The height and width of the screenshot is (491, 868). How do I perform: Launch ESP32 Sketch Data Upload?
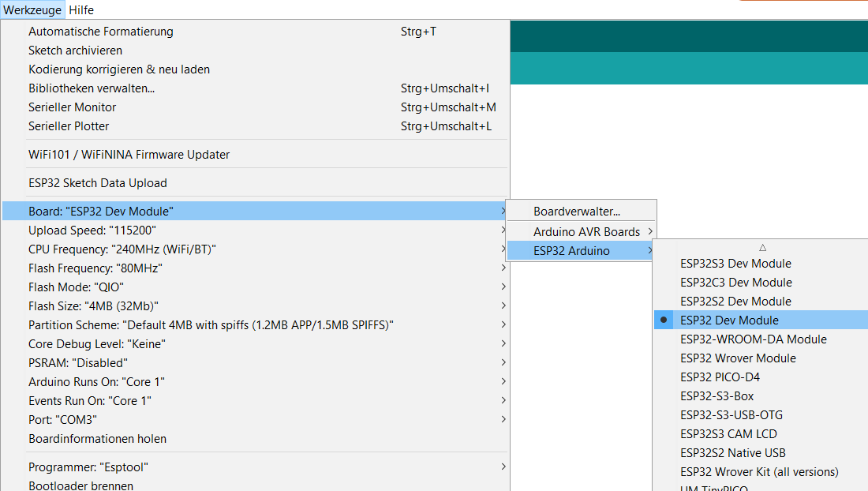[98, 183]
